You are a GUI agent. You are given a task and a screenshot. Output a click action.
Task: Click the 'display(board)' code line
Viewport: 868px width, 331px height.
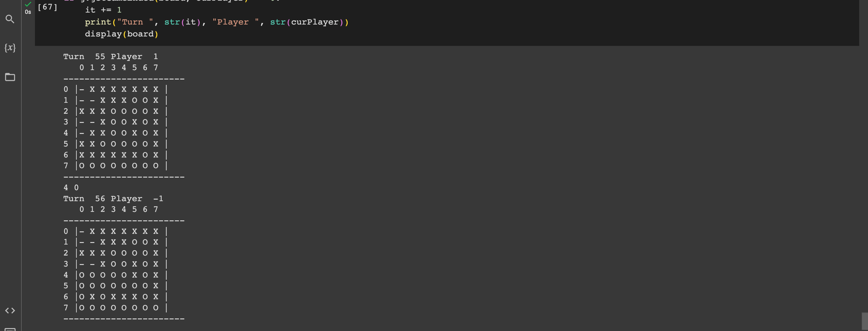pos(122,34)
